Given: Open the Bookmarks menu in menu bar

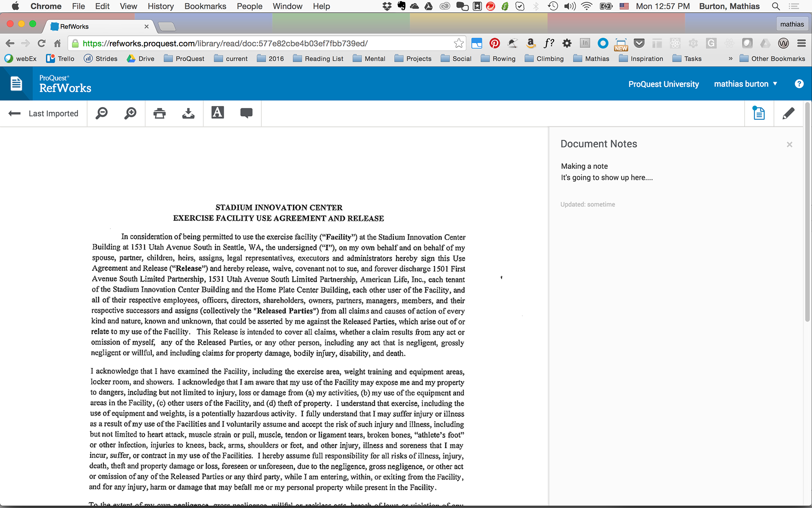Looking at the screenshot, I should (x=205, y=6).
